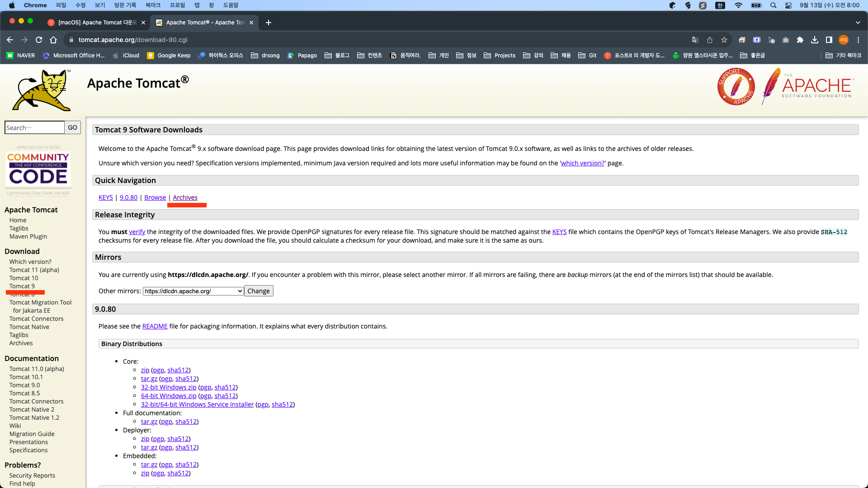Open the 보기 menu in the menu bar
The image size is (868, 488).
(100, 5)
